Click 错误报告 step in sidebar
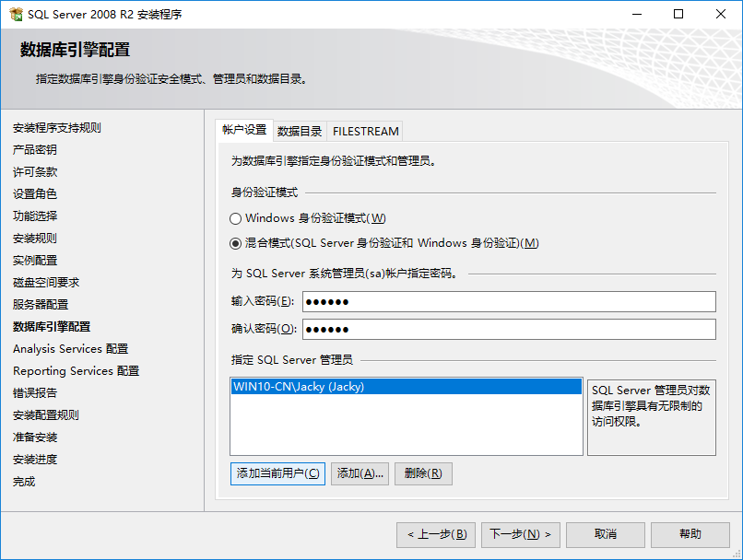Screen dimensions: 743x560 35,393
